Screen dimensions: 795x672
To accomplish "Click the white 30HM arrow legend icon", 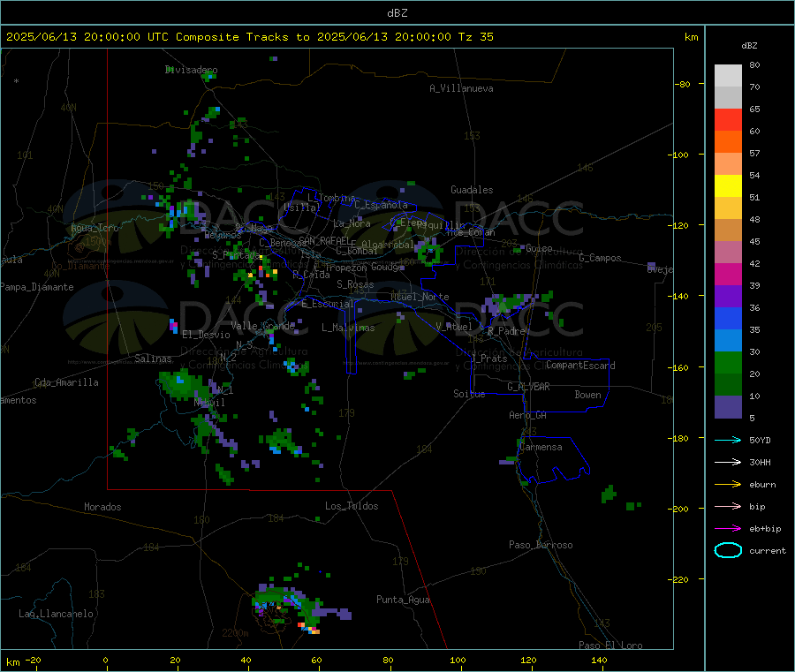I will 728,462.
